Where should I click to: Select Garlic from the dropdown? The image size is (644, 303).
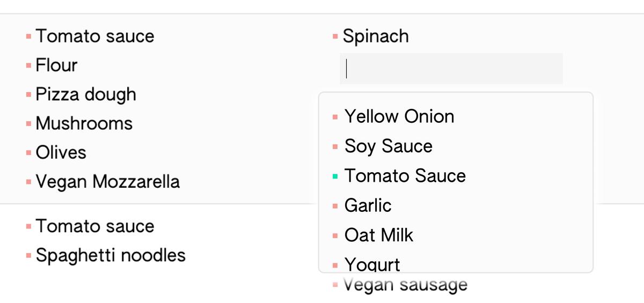(x=368, y=205)
